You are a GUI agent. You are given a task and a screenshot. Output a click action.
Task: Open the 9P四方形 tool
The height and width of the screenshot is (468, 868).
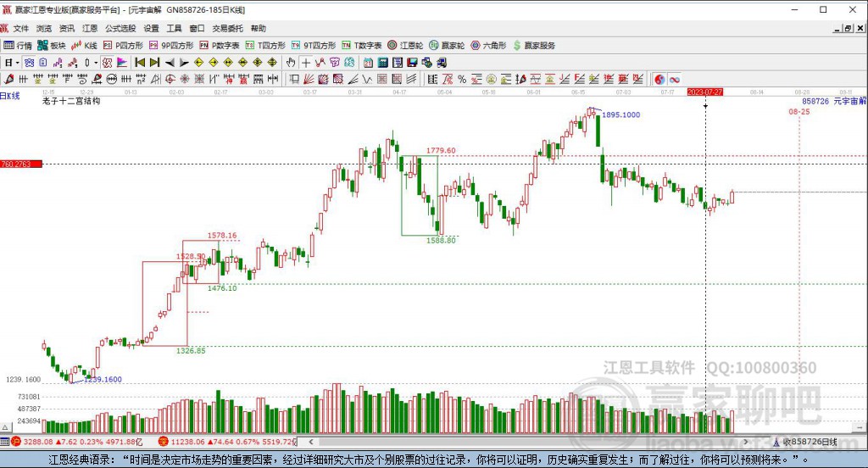(171, 46)
